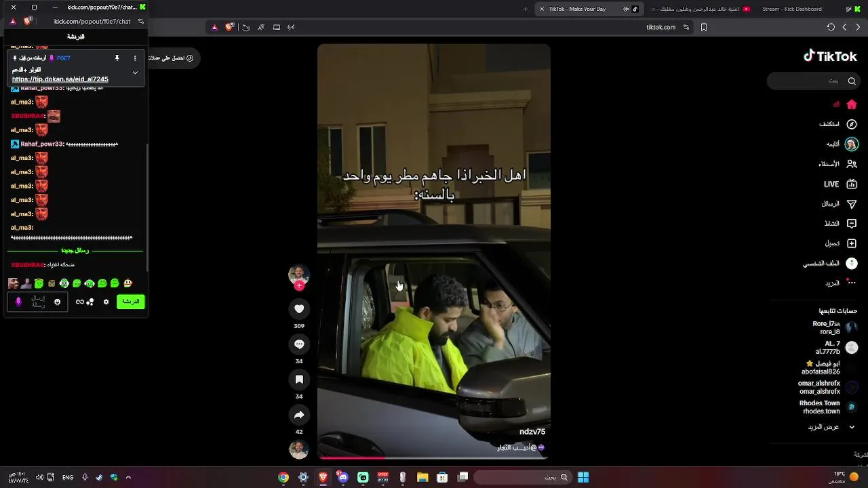
Task: Open Discord from the taskbar
Action: [342, 477]
